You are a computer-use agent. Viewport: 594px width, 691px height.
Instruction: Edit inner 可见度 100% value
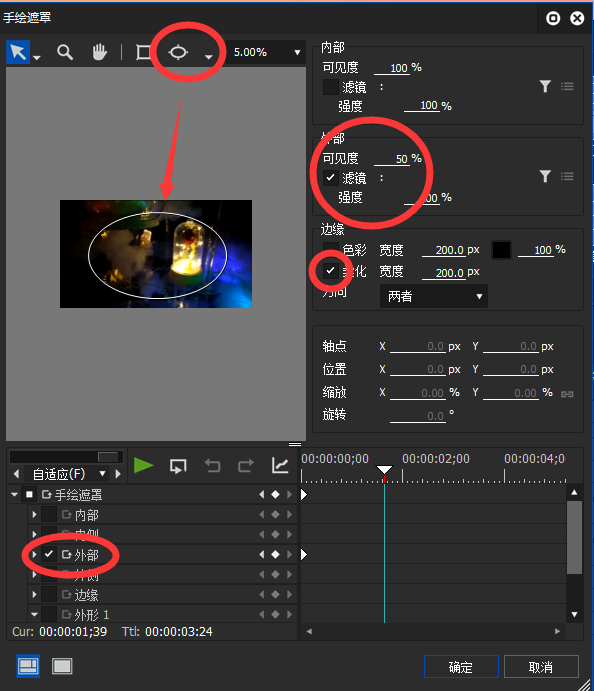pyautogui.click(x=392, y=68)
